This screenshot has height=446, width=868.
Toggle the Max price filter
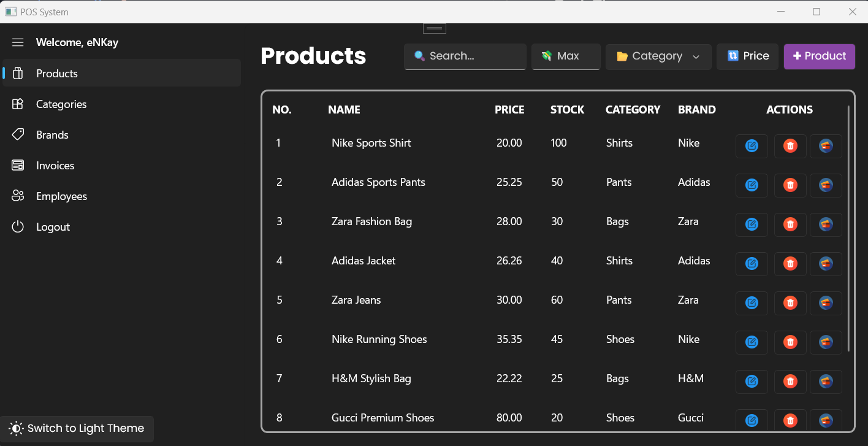pos(565,56)
